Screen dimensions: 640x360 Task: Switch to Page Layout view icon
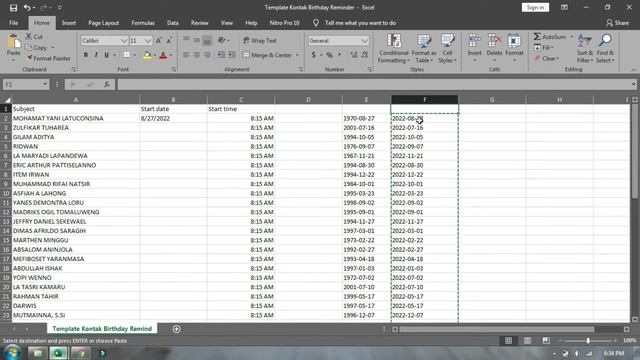coord(527,340)
